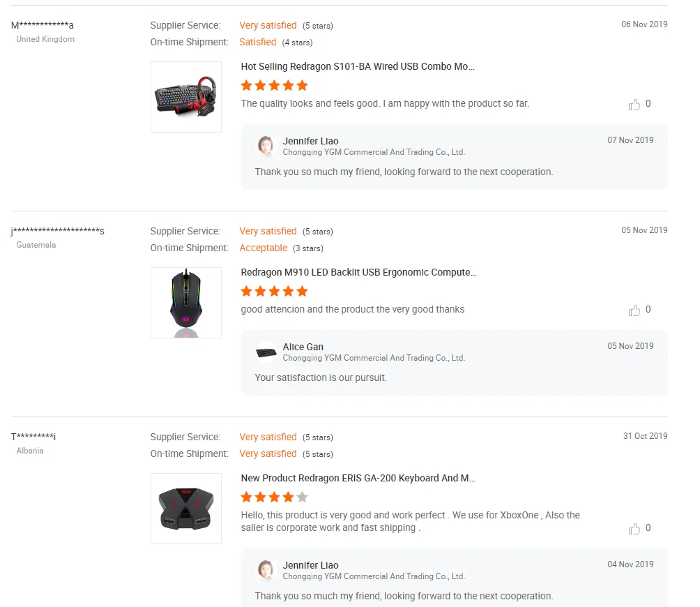Click the four-star rating on the ERIS GA-200 review
Screen dimensions: 700x607
tap(274, 497)
